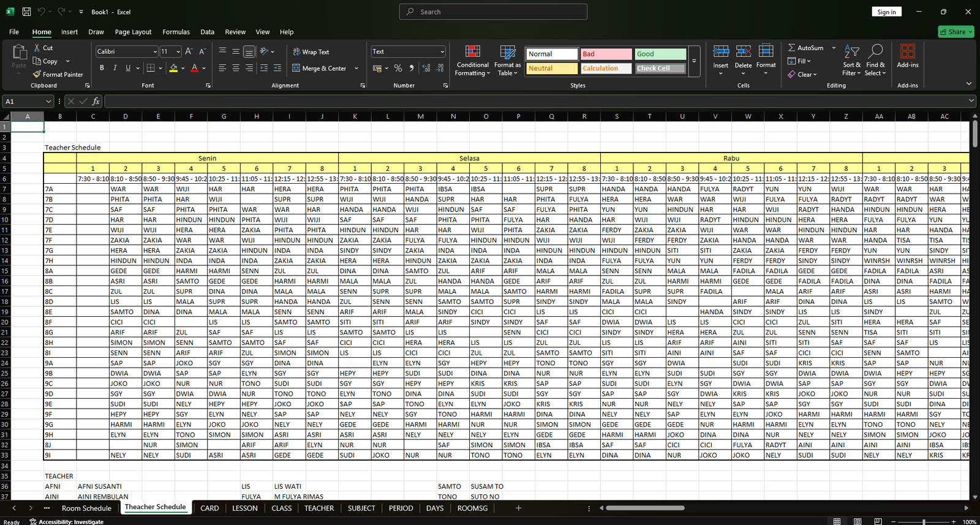980x525 pixels.
Task: Click the zoom slider in status bar
Action: (x=924, y=521)
